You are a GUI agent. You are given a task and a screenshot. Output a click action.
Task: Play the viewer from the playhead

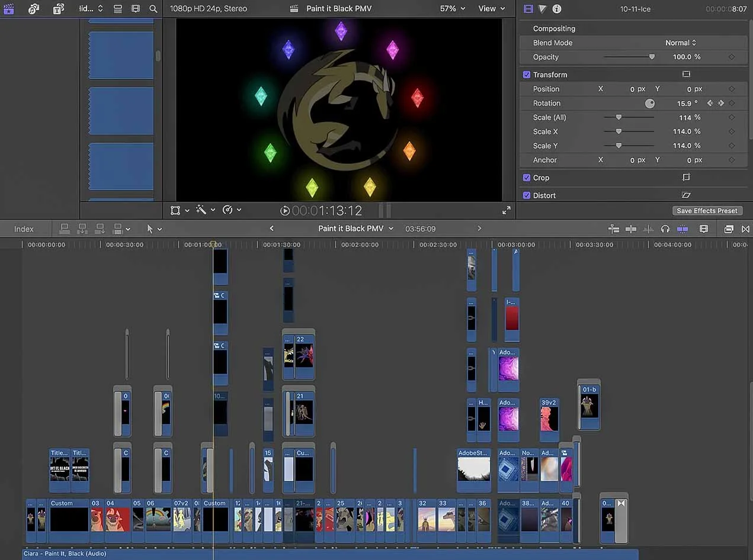pyautogui.click(x=285, y=210)
